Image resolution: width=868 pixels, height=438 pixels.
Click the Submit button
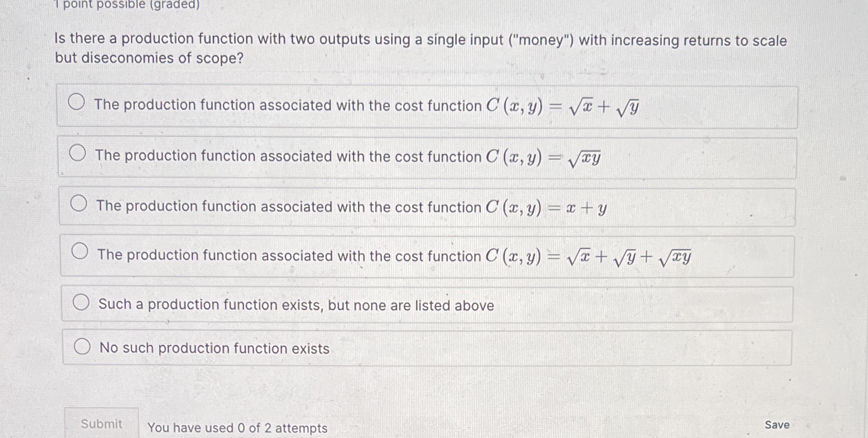click(102, 424)
